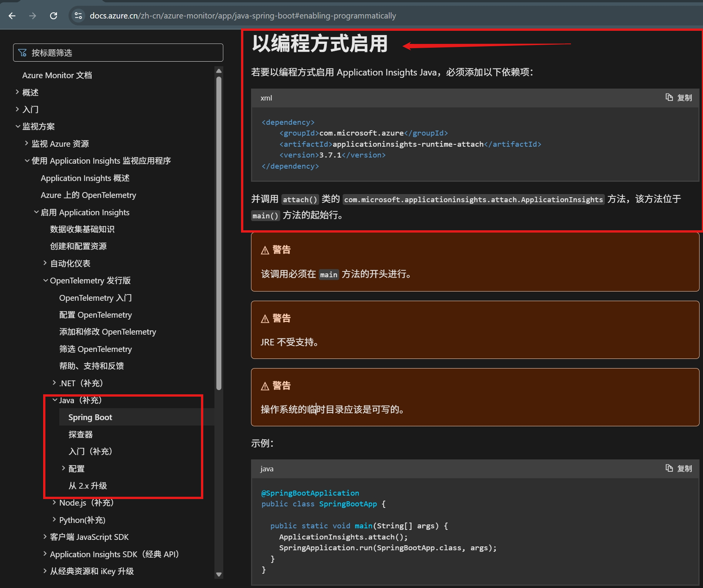703x588 pixels.
Task: Open the Azure Monitor 文档 link
Action: tap(57, 75)
